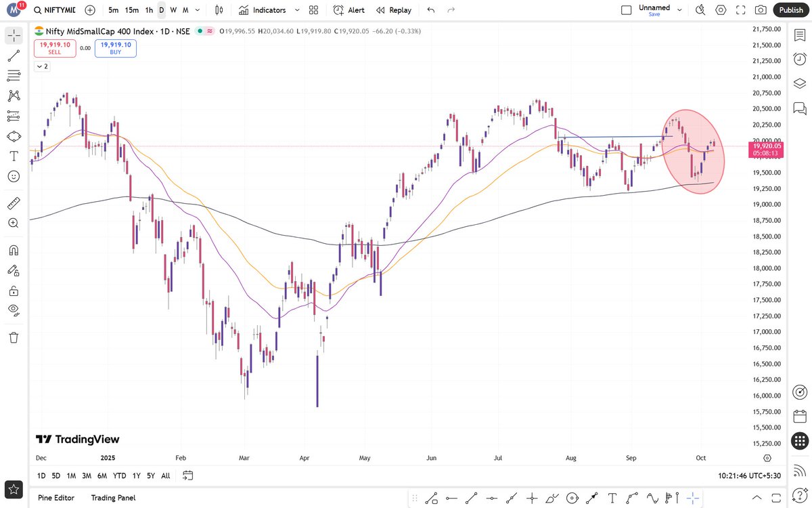Toggle magnet mode for drawings
The image size is (812, 508).
tap(14, 249)
